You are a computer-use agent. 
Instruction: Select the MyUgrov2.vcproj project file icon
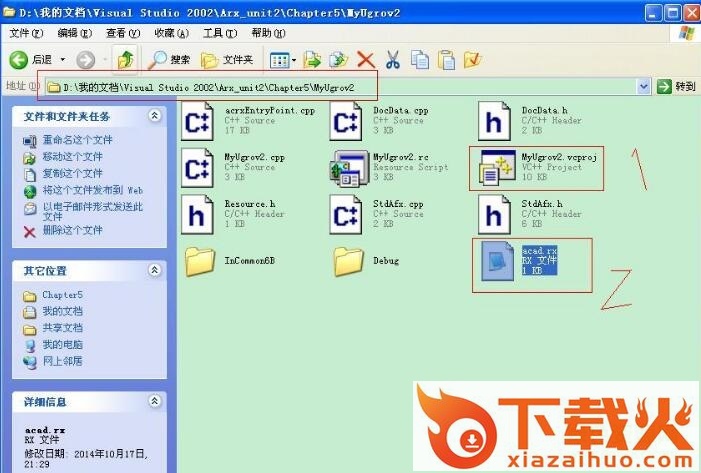click(x=496, y=168)
